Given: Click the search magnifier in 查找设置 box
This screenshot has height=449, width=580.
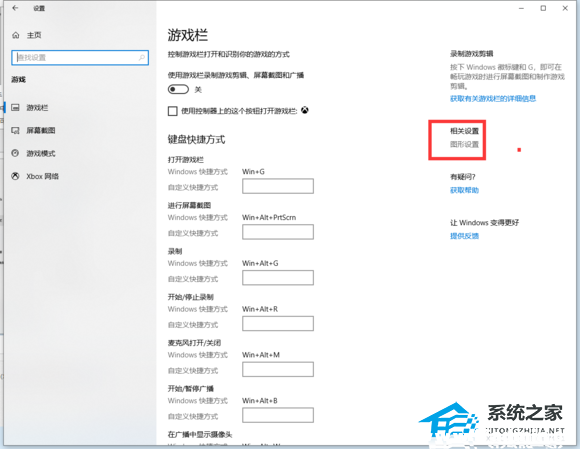Looking at the screenshot, I should point(142,57).
